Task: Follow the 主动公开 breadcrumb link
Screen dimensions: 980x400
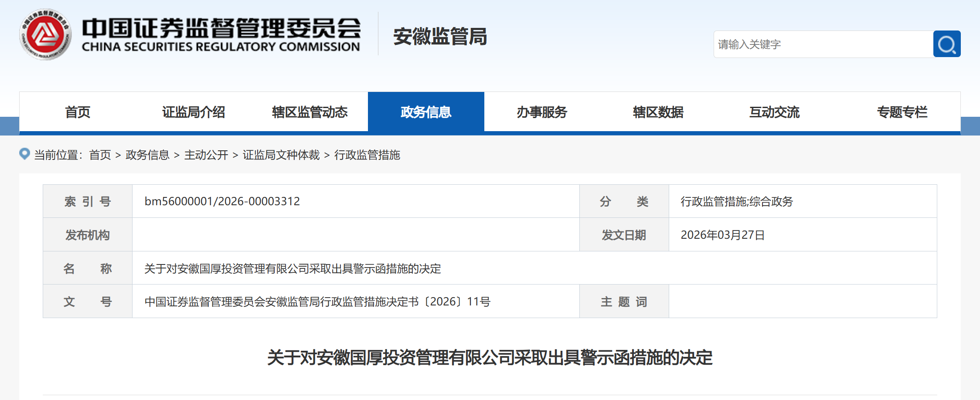Action: click(206, 155)
